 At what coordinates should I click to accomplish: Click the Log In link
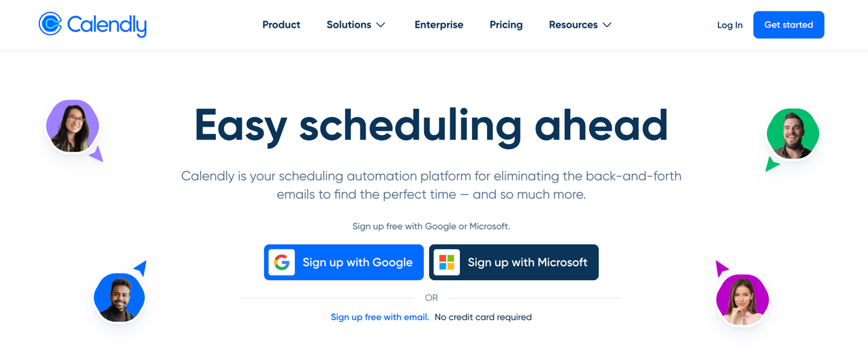point(730,25)
